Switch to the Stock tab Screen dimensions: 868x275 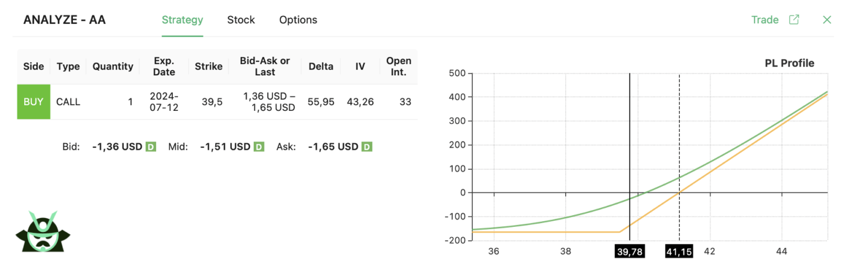241,20
